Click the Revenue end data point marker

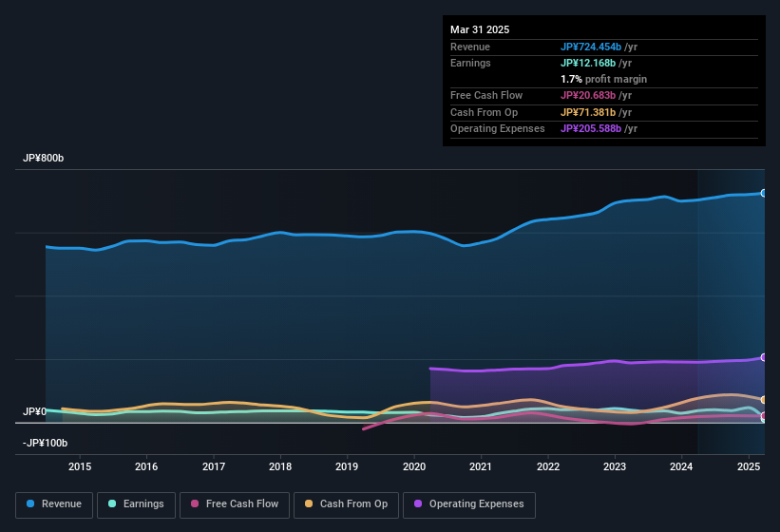(764, 193)
